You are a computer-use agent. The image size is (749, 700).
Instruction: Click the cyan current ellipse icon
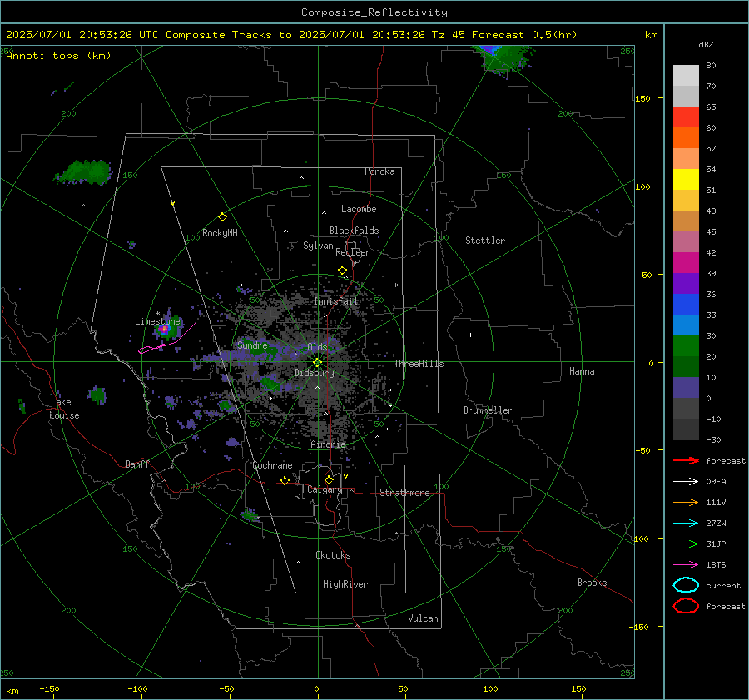[x=686, y=585]
